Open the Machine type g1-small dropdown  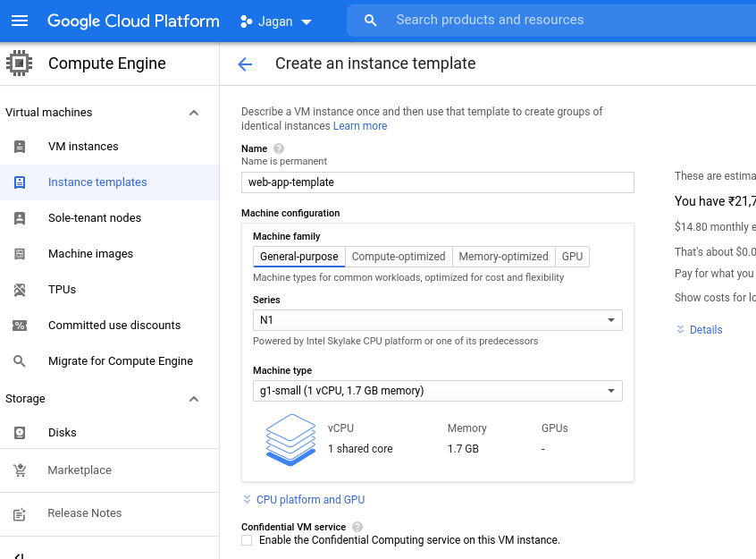[x=438, y=391]
